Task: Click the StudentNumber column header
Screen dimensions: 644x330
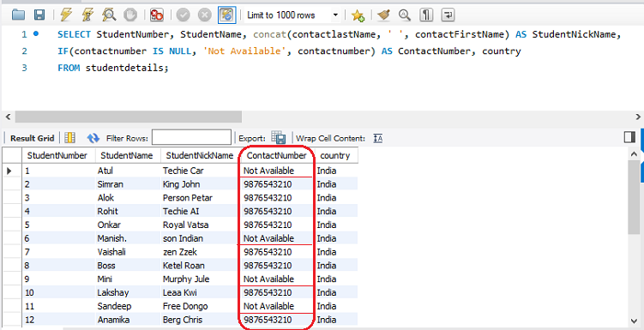Action: (x=58, y=155)
